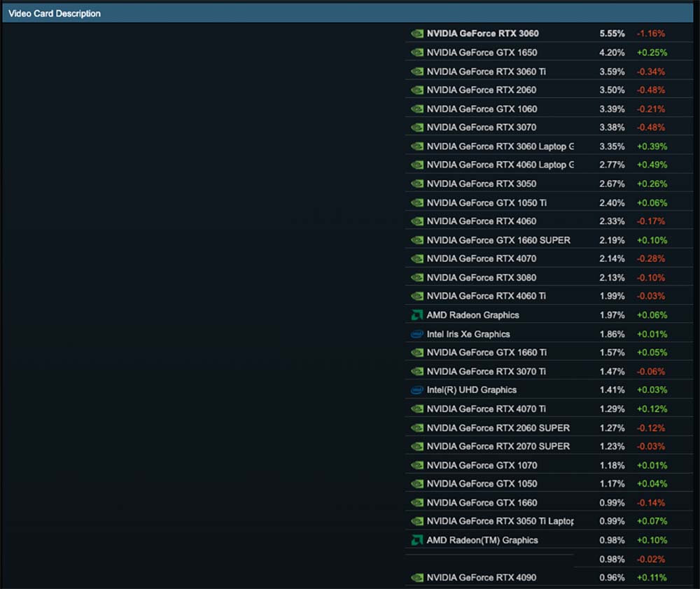Screen dimensions: 700x589
Task: Click the NVIDIA icon beside GeForce GTX 1070
Action: [x=417, y=465]
